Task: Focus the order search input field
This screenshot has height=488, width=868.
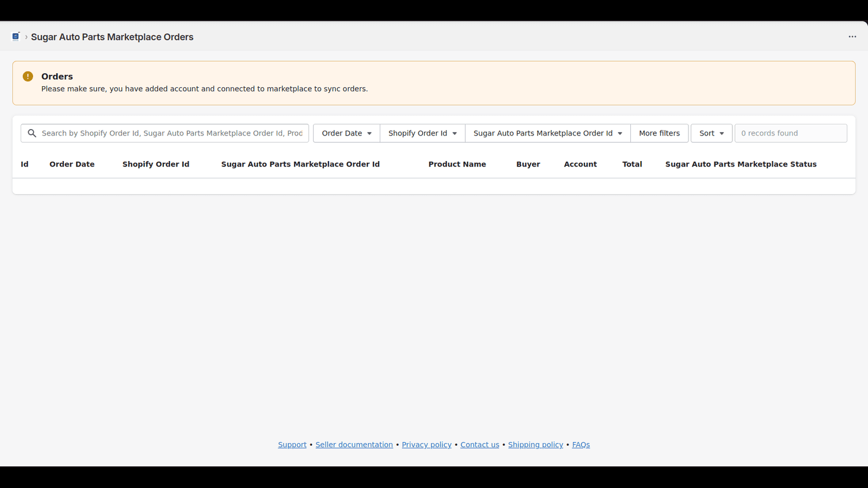Action: (x=165, y=133)
